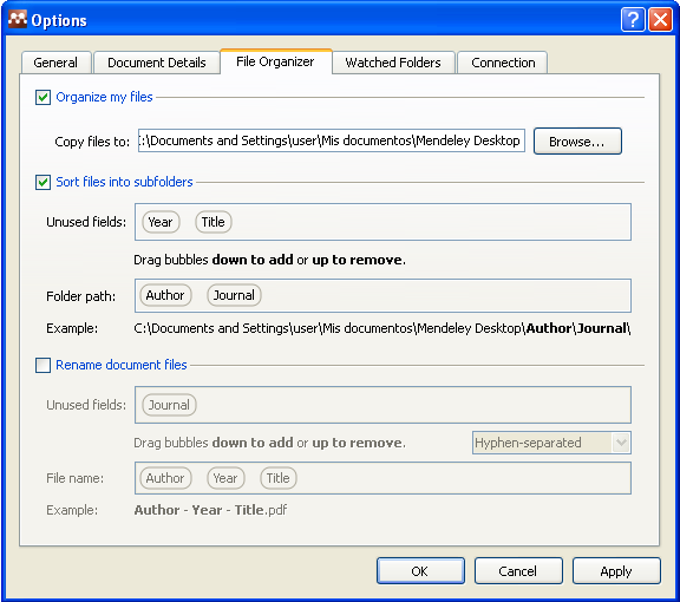Switch to the General tab
This screenshot has width=680, height=602.
coord(56,62)
